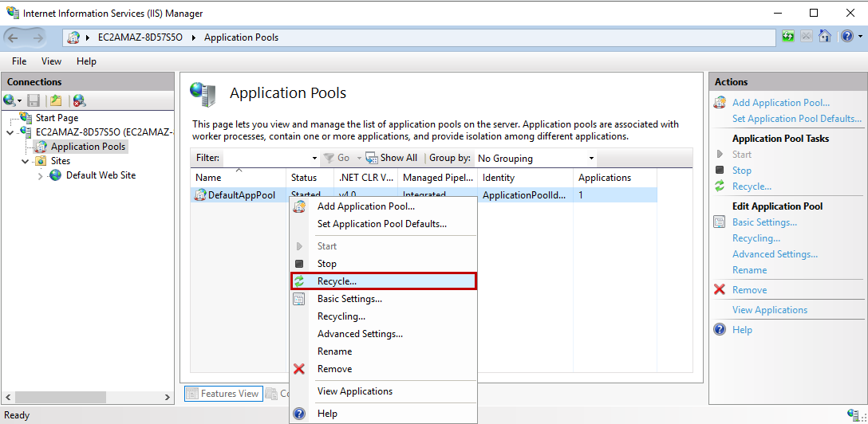The image size is (868, 424).
Task: Click the Up folder icon in Connections toolbar
Action: pos(55,100)
